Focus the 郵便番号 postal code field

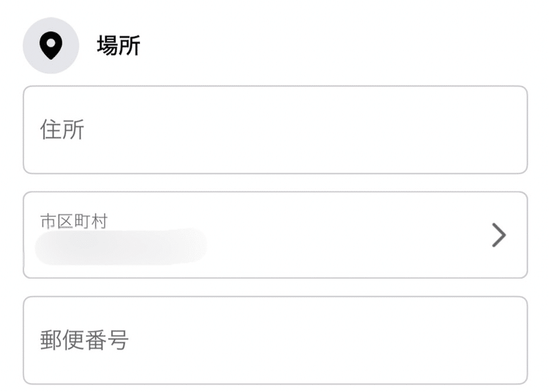[x=275, y=340]
